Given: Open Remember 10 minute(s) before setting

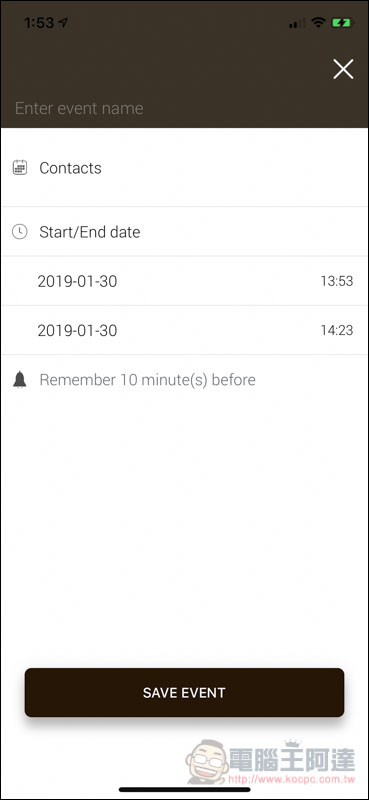Looking at the screenshot, I should tap(147, 380).
